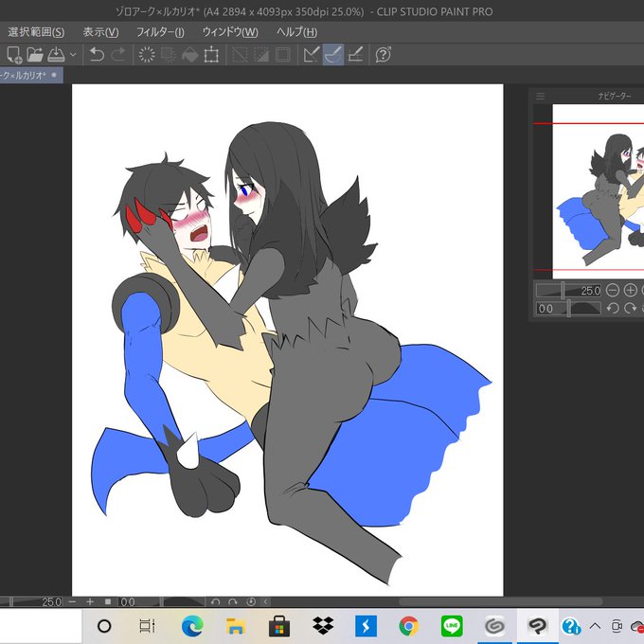The height and width of the screenshot is (644, 644).
Task: Open the フィルター(I) menu
Action: tap(160, 32)
